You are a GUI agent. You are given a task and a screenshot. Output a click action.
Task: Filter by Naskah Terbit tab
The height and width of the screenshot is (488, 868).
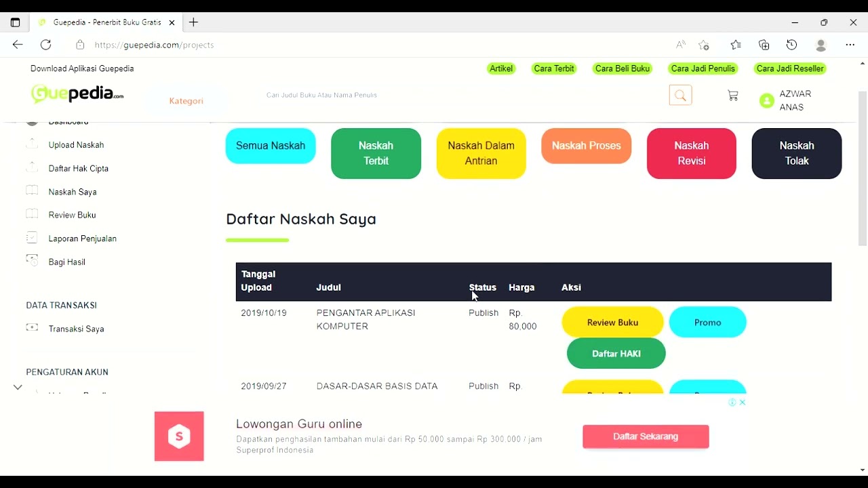coord(376,153)
